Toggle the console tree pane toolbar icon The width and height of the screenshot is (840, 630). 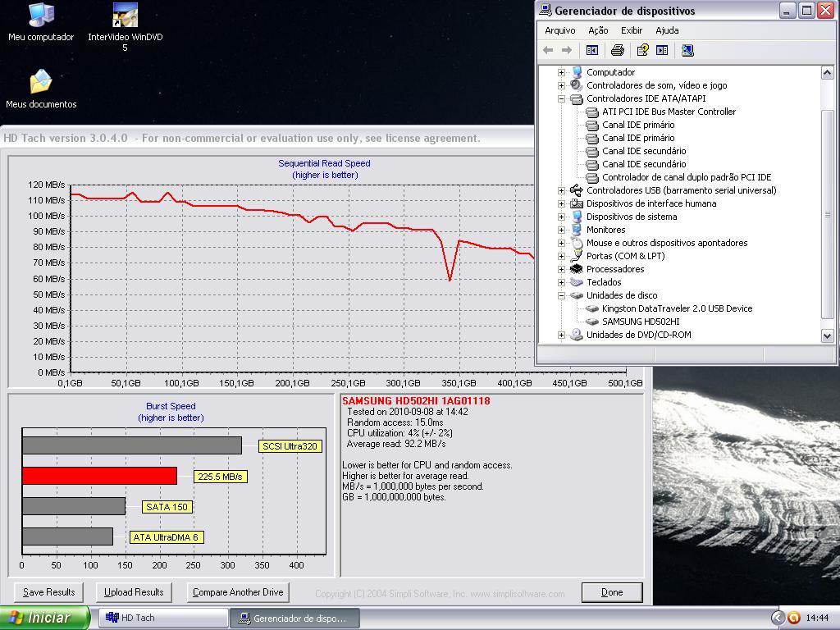point(592,50)
